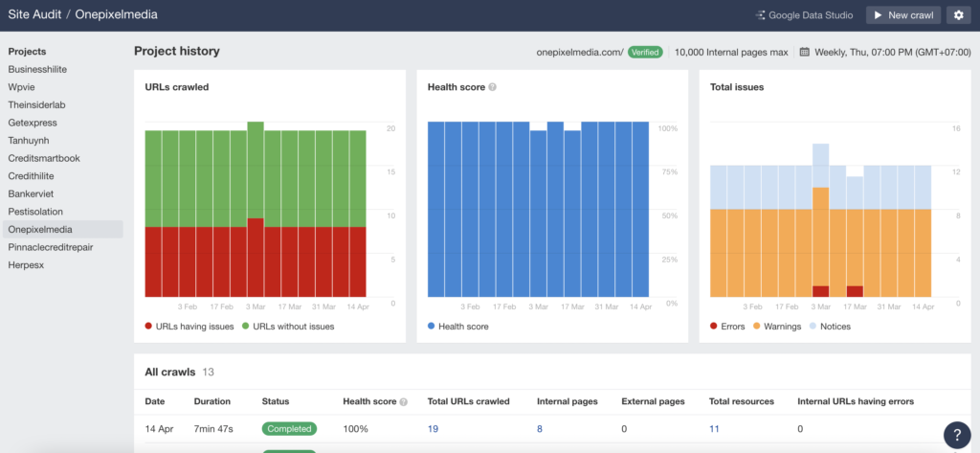Select the Onepixelmedia project in sidebar

click(x=62, y=230)
